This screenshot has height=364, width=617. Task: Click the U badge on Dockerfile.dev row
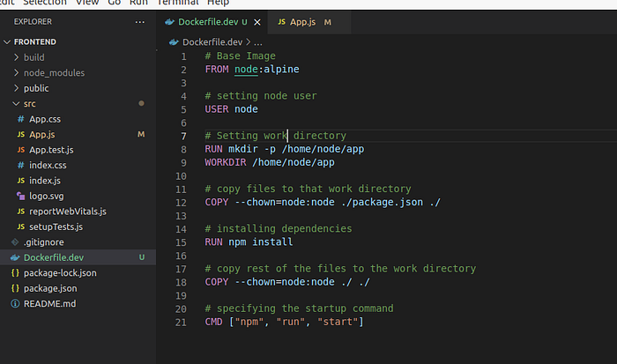142,257
